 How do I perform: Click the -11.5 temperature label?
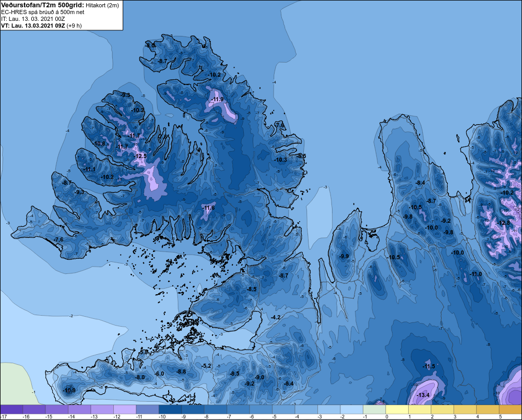(x=429, y=366)
